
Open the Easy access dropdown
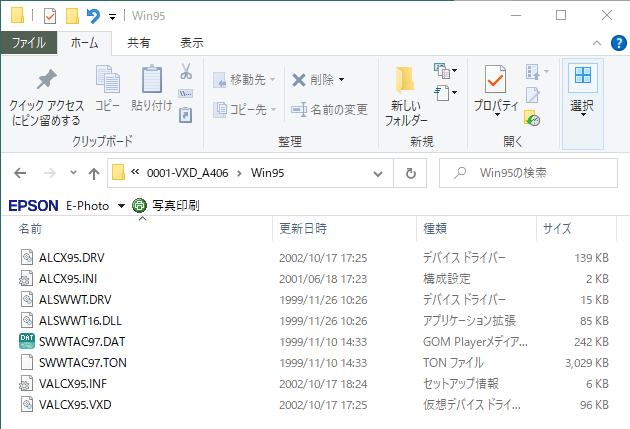(446, 93)
